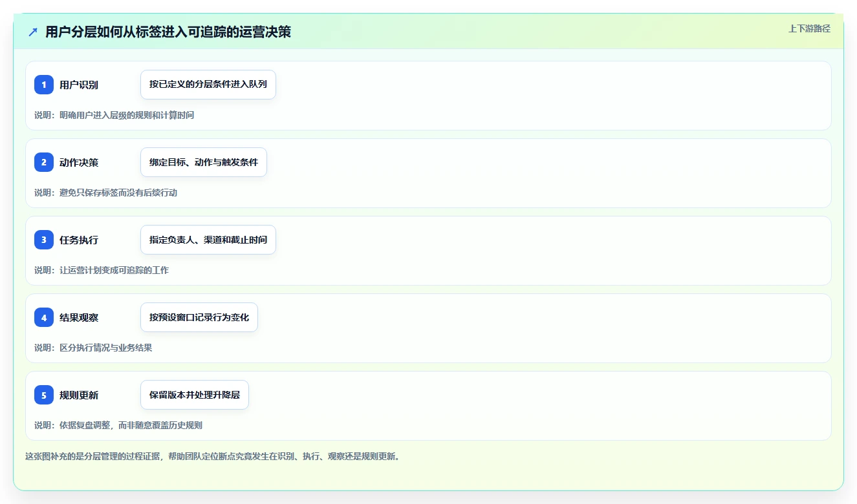Select the 绑定目标、动作与触发条件 chip
Image resolution: width=857 pixels, height=504 pixels.
tap(204, 162)
